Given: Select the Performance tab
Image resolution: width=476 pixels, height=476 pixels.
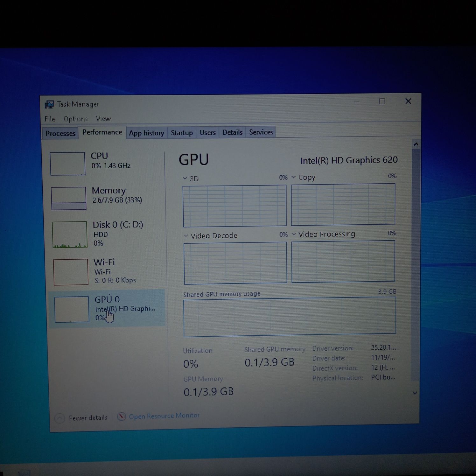Looking at the screenshot, I should tap(102, 132).
